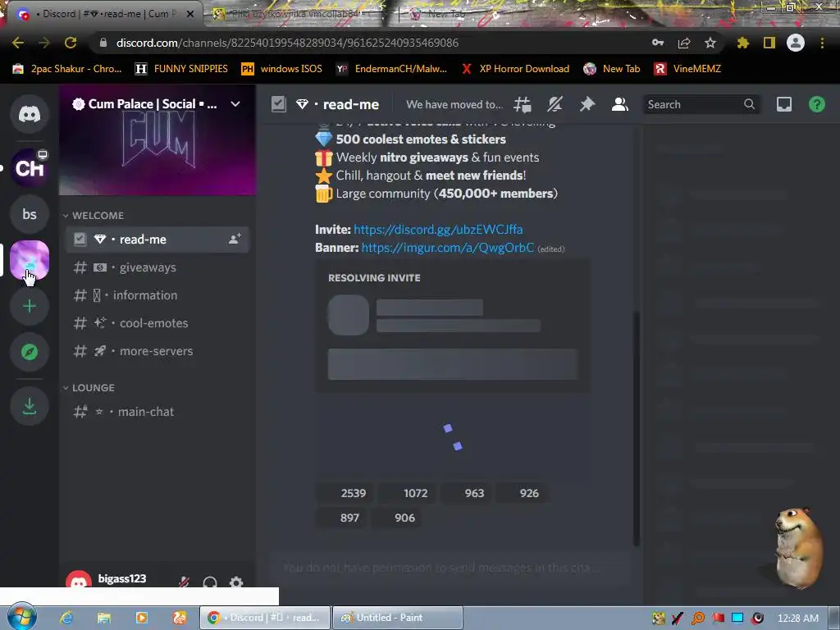Open the cool-emotes channel
The height and width of the screenshot is (630, 840).
[x=157, y=323]
